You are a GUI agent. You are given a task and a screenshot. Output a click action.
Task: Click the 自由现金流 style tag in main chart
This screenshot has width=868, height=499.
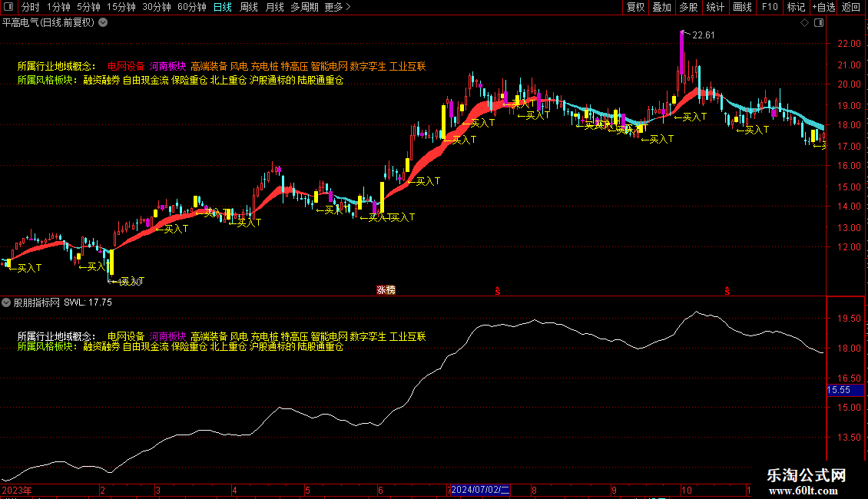(x=146, y=80)
